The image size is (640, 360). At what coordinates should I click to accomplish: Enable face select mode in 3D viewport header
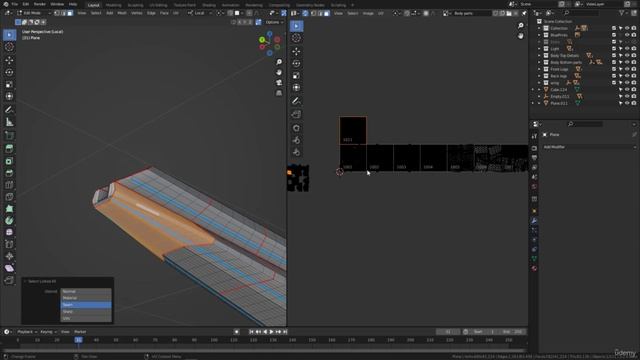70,13
